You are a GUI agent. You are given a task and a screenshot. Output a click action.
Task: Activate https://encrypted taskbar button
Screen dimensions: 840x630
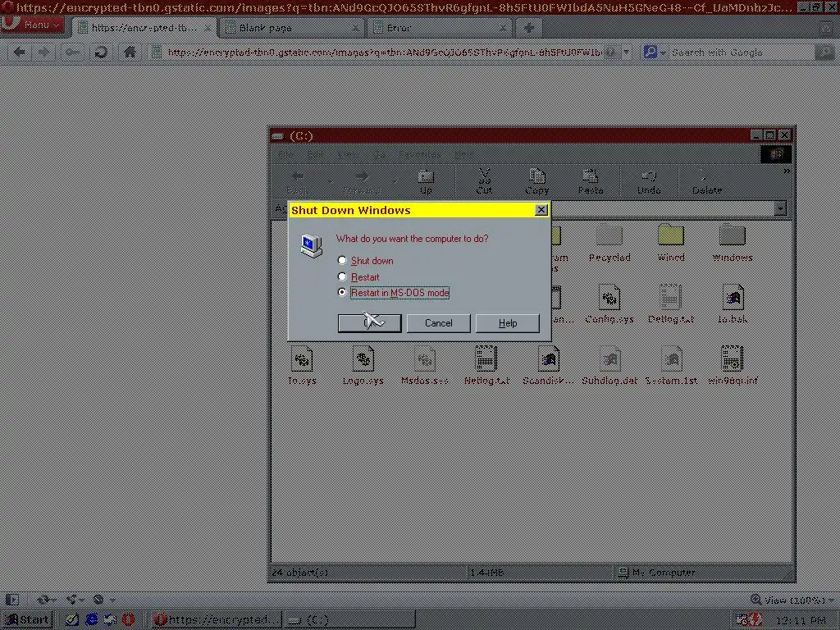point(215,620)
